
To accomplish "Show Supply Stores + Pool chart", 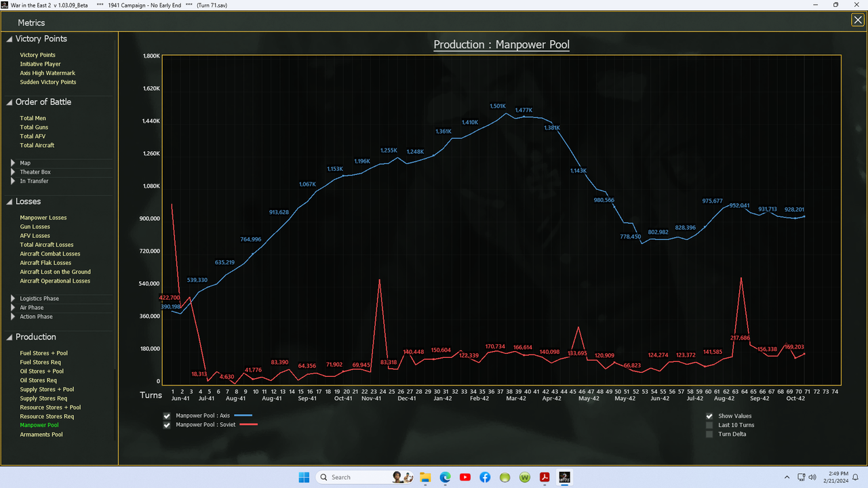I will 47,390.
